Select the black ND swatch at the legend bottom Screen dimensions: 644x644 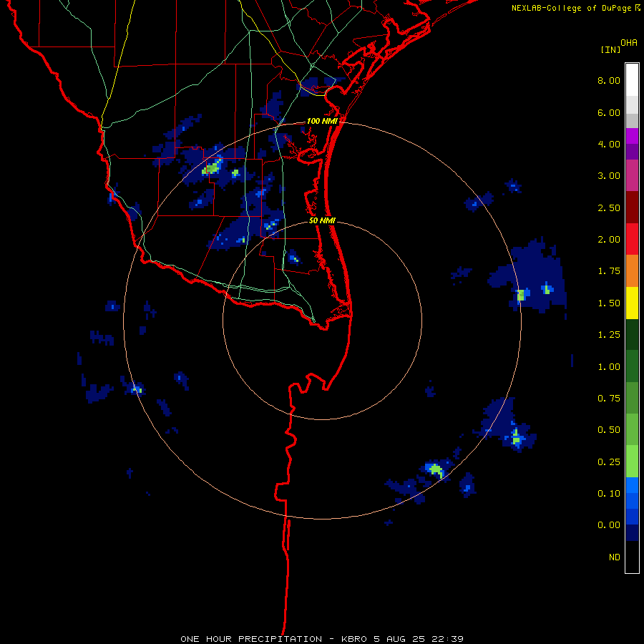[632, 557]
